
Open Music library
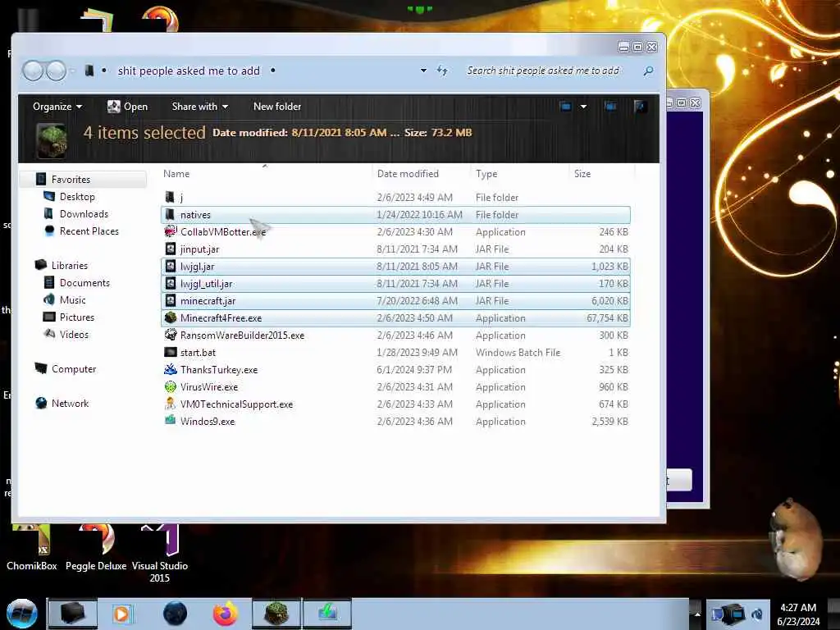click(x=73, y=300)
